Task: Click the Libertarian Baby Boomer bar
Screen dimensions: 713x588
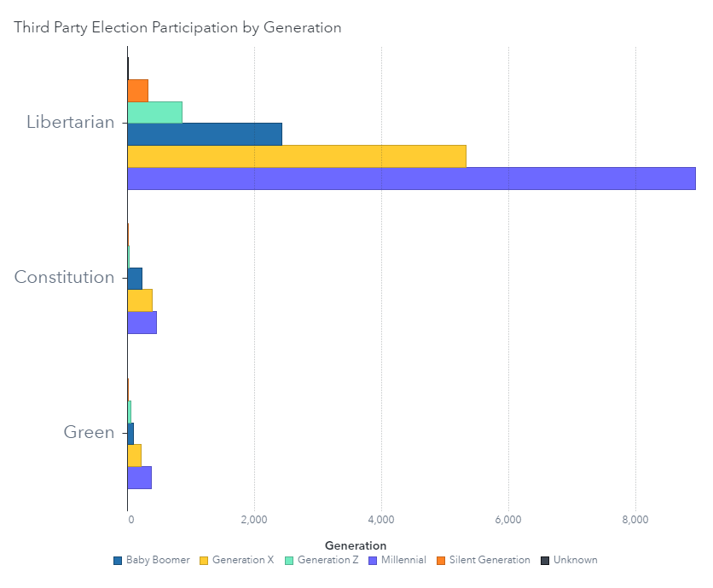Action: pyautogui.click(x=205, y=135)
